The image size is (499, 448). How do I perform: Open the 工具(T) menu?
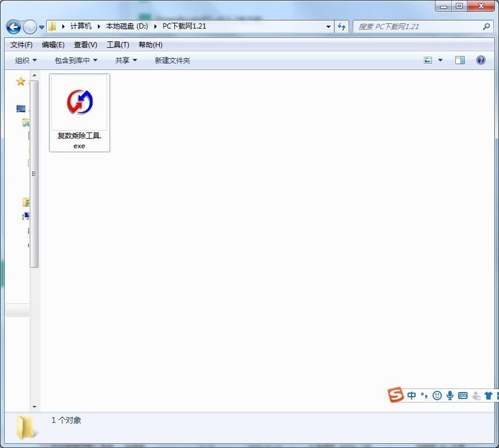point(118,45)
